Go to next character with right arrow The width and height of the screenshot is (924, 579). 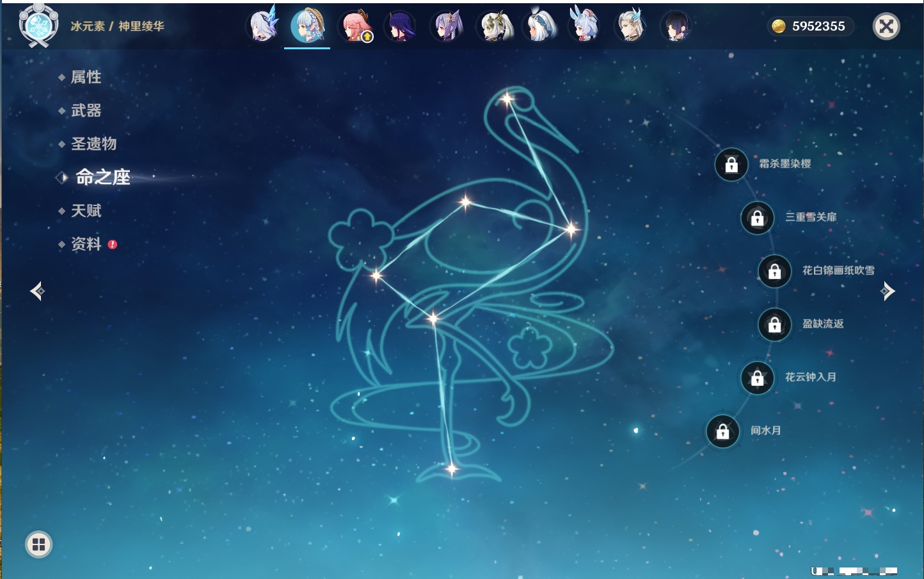(x=888, y=291)
